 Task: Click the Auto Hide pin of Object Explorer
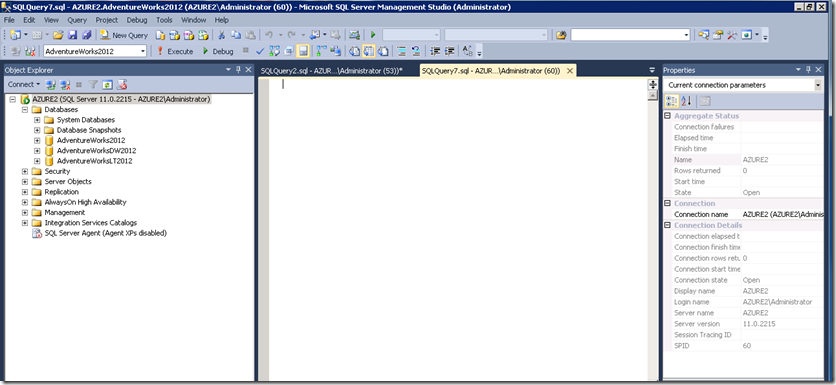238,70
